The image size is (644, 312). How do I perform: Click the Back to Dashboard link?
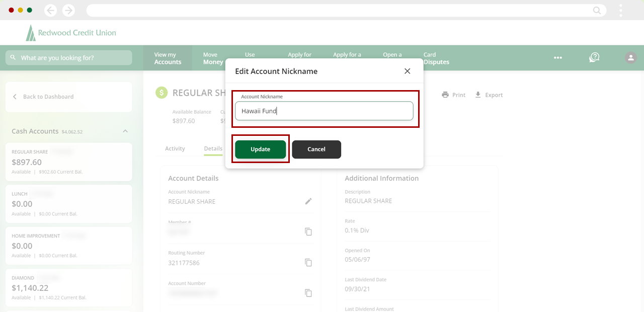pyautogui.click(x=48, y=97)
